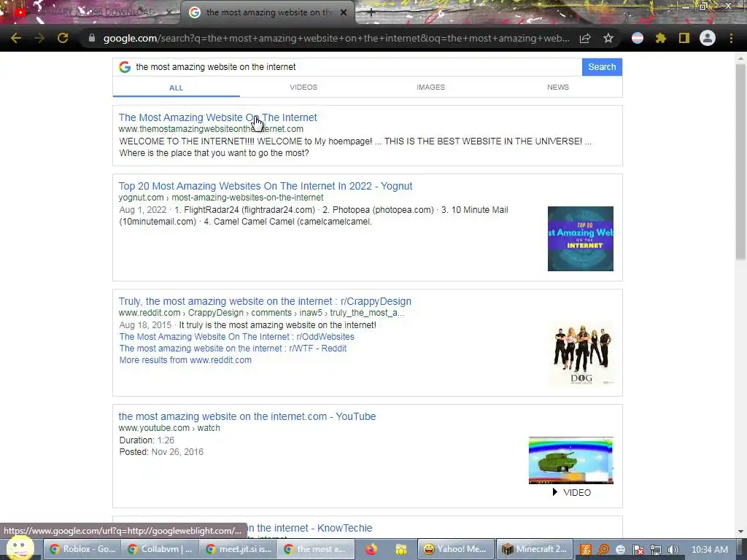Close the YouTube download tab

coord(169,12)
